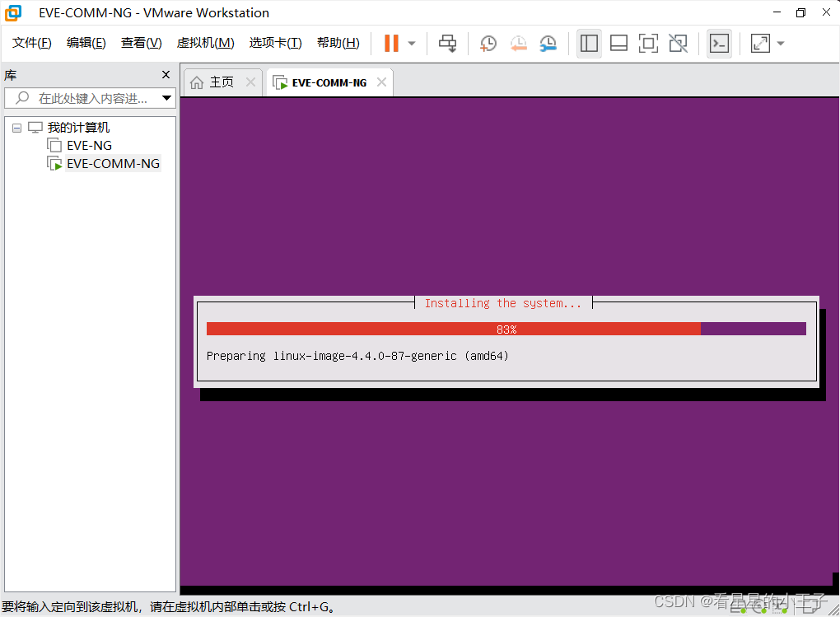This screenshot has width=840, height=617.
Task: Minimize the VMware Workstation window
Action: pyautogui.click(x=777, y=12)
